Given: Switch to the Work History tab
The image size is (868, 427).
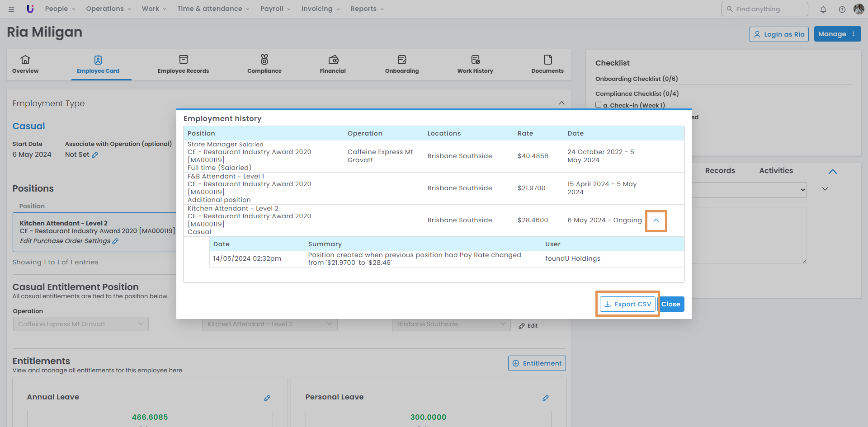Looking at the screenshot, I should point(475,64).
